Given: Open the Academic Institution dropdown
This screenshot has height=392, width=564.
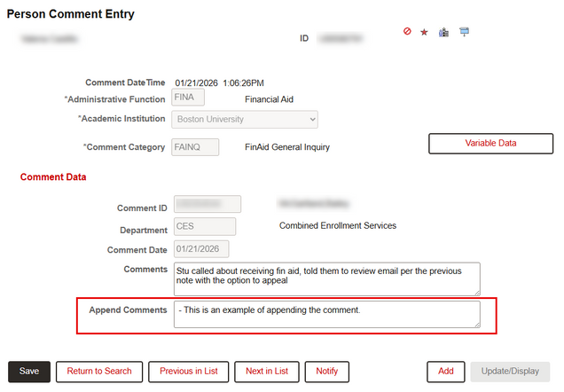Looking at the screenshot, I should [245, 120].
